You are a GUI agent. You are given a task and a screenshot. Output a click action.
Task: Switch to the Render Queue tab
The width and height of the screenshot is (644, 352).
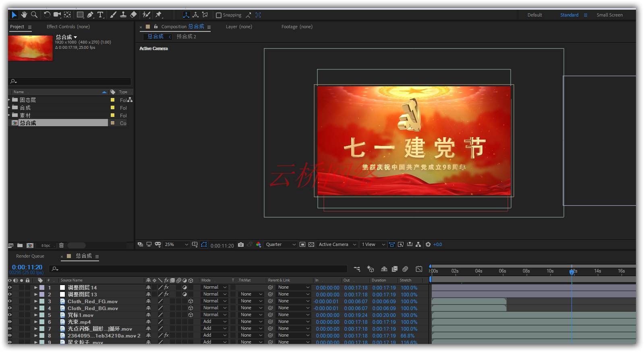30,256
